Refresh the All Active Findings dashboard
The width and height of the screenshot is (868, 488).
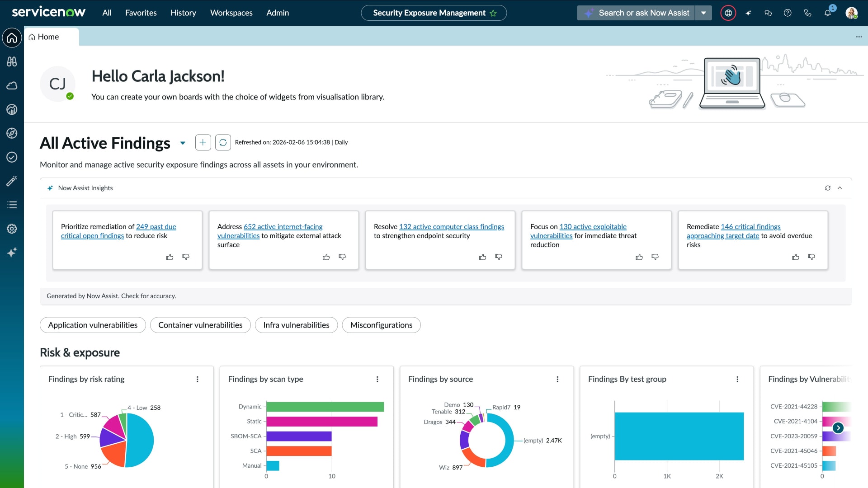click(223, 142)
